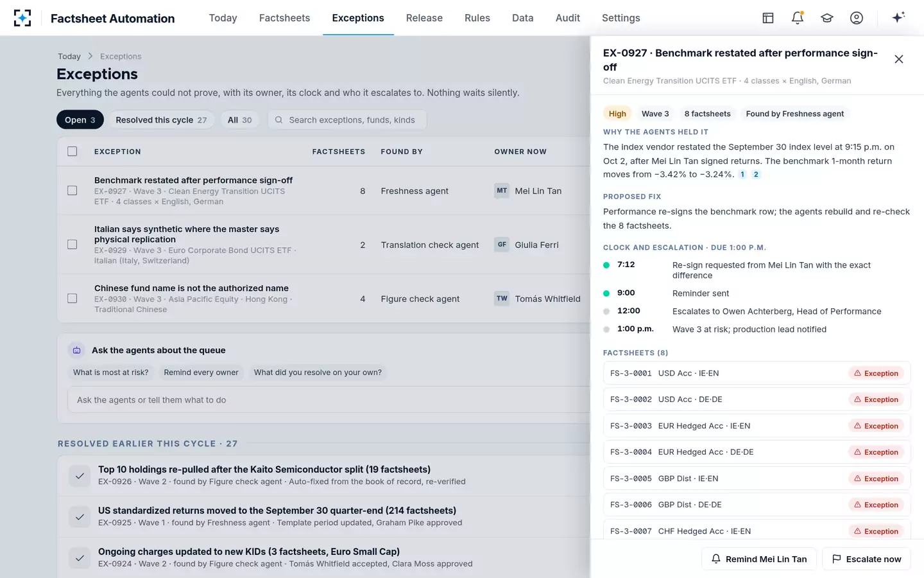Click Remind Mei Lin Tan button
The height and width of the screenshot is (578, 924).
click(x=759, y=559)
